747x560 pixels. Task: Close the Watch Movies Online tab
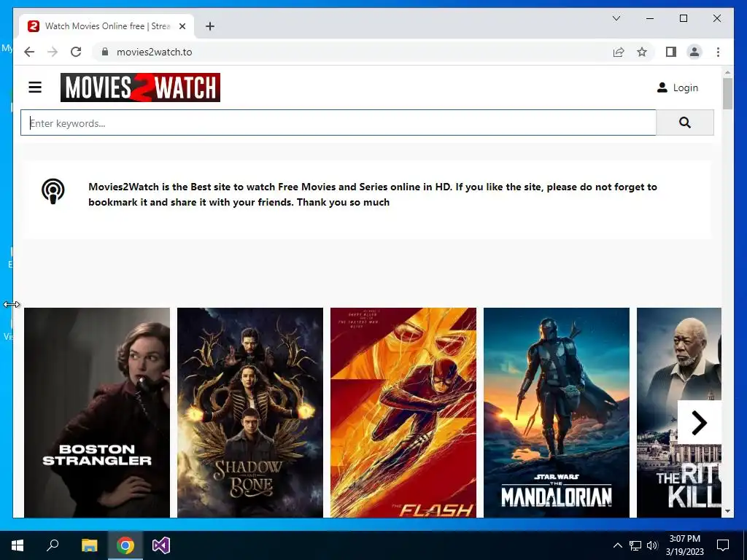tap(182, 26)
